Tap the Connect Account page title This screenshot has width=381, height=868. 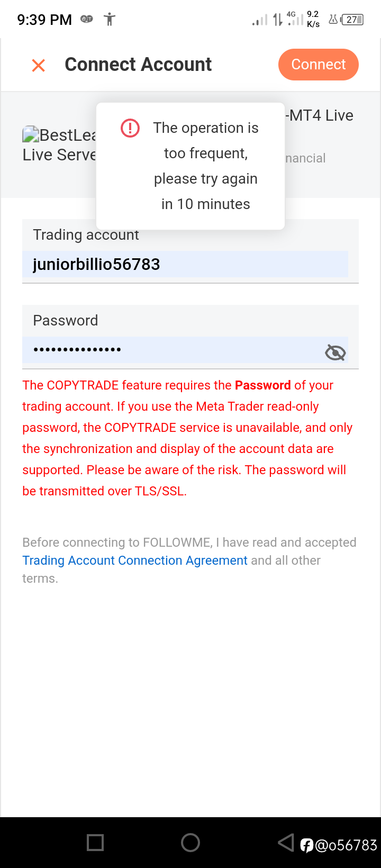click(138, 65)
